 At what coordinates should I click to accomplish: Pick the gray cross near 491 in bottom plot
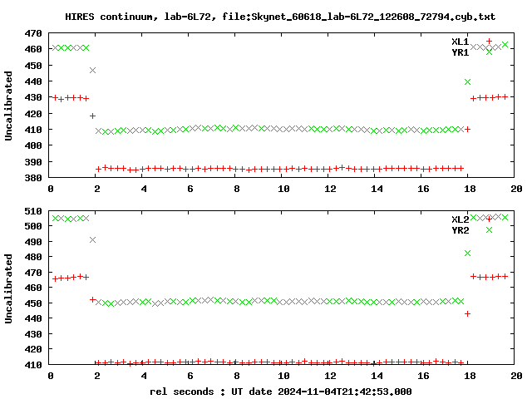coord(92,239)
